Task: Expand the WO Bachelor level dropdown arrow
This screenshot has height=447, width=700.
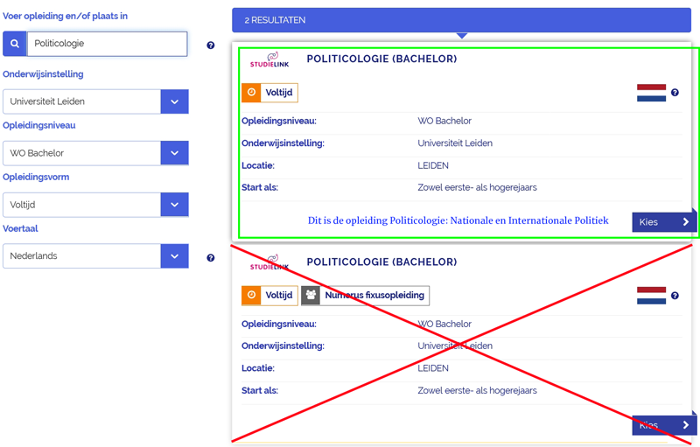Action: pyautogui.click(x=175, y=153)
